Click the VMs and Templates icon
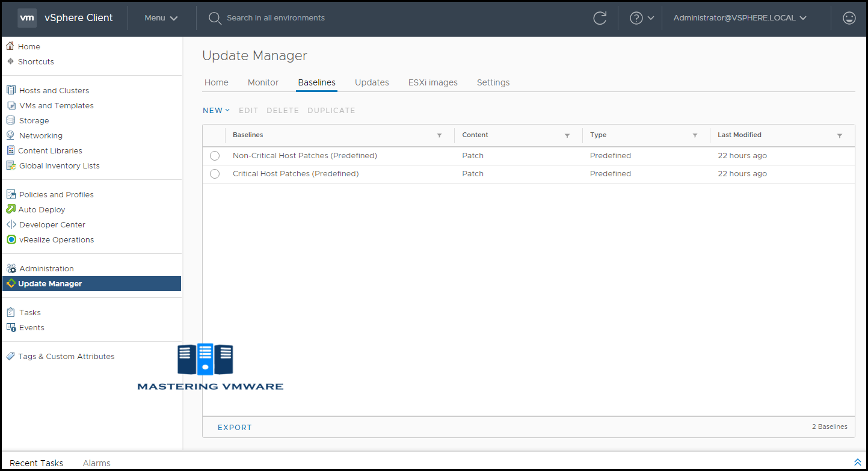Screen dimensions: 868x471 pyautogui.click(x=11, y=105)
